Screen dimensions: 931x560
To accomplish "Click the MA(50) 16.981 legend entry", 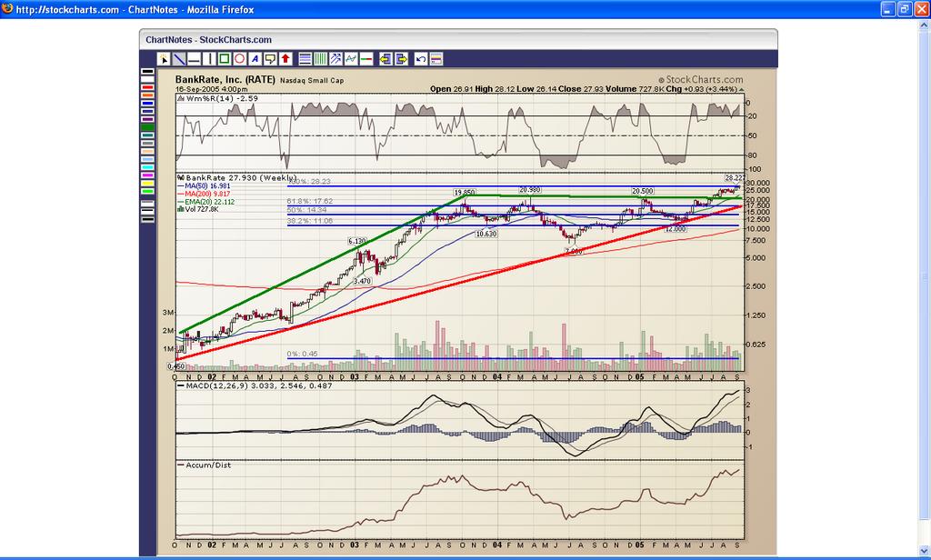I will click(204, 185).
